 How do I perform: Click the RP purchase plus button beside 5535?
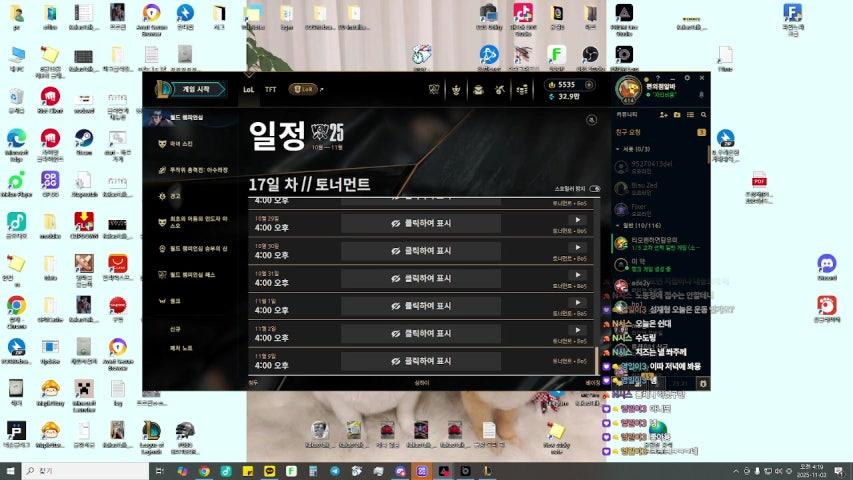[589, 84]
